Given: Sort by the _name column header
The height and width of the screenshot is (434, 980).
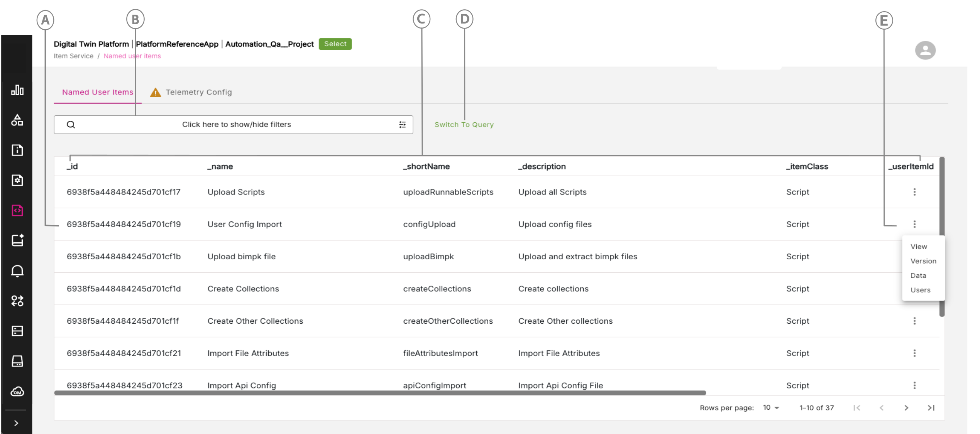Looking at the screenshot, I should click(x=220, y=166).
